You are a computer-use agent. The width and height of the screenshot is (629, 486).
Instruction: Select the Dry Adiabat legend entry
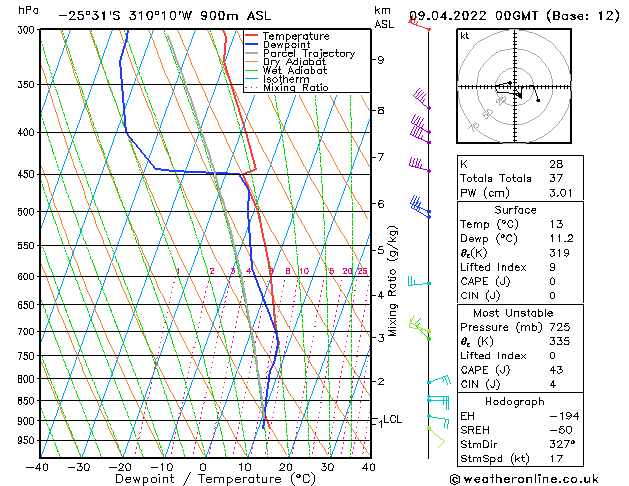coord(294,62)
